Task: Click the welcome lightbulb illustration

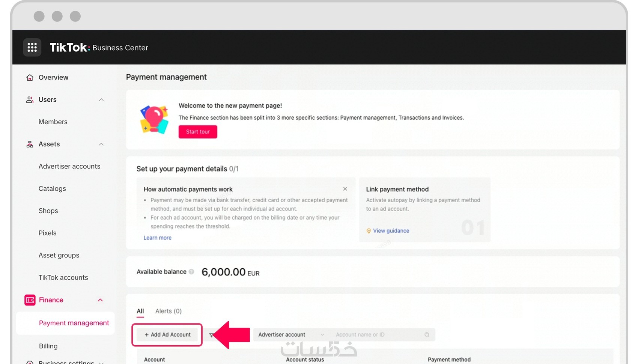Action: [154, 119]
